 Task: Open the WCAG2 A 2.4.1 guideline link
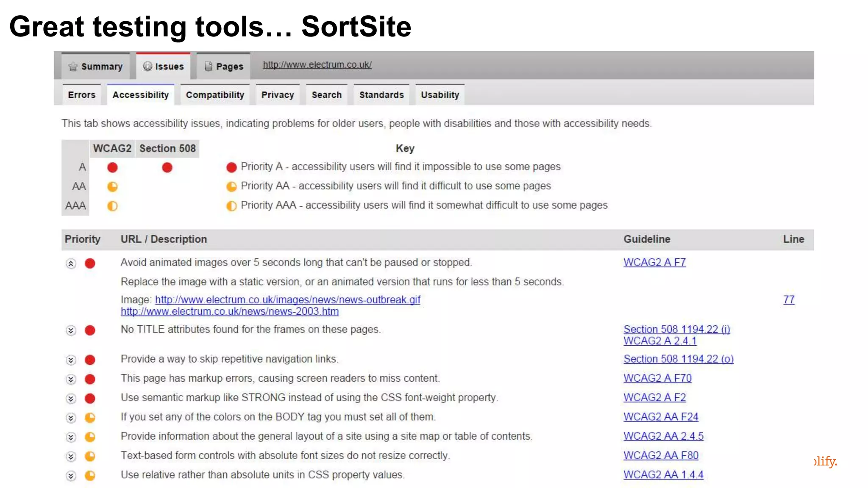pos(660,341)
